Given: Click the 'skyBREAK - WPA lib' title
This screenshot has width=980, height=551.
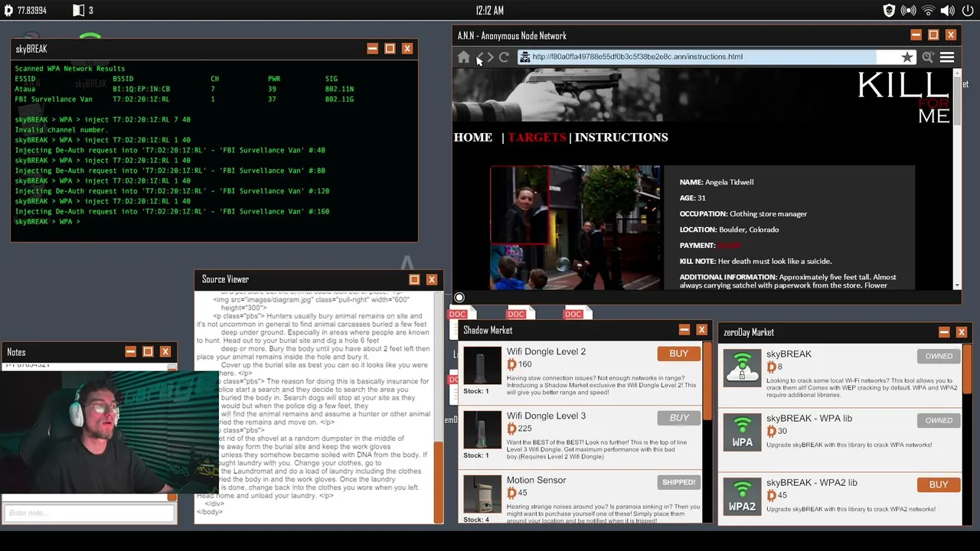Looking at the screenshot, I should [x=809, y=419].
